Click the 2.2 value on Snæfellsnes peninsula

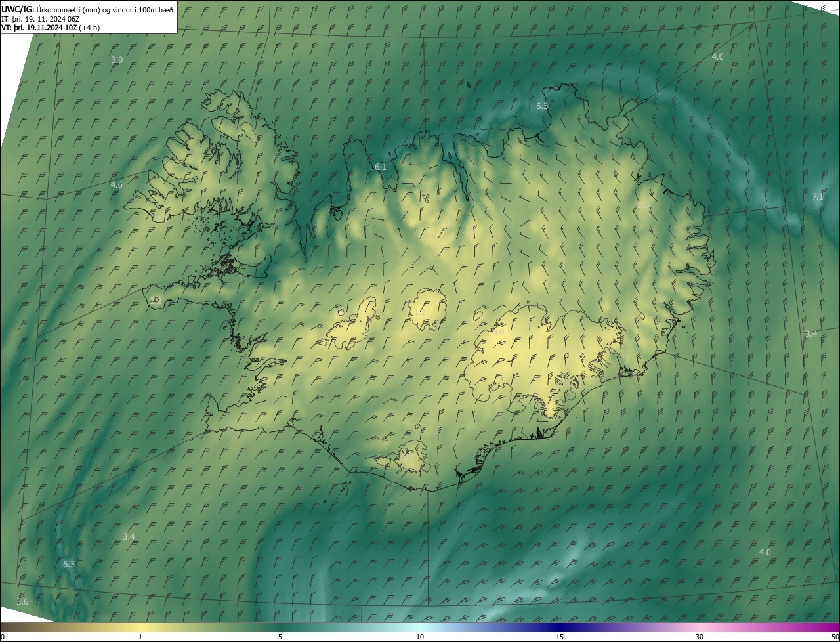(156, 300)
